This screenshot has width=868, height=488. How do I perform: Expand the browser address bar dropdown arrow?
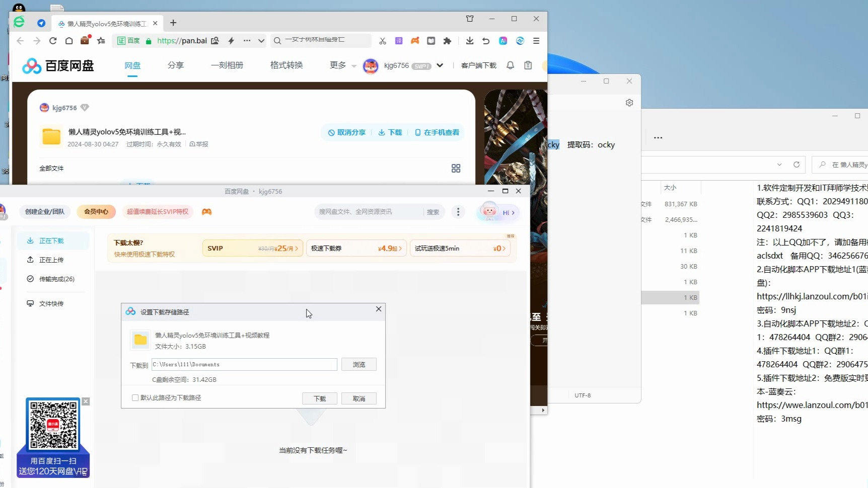pyautogui.click(x=261, y=41)
